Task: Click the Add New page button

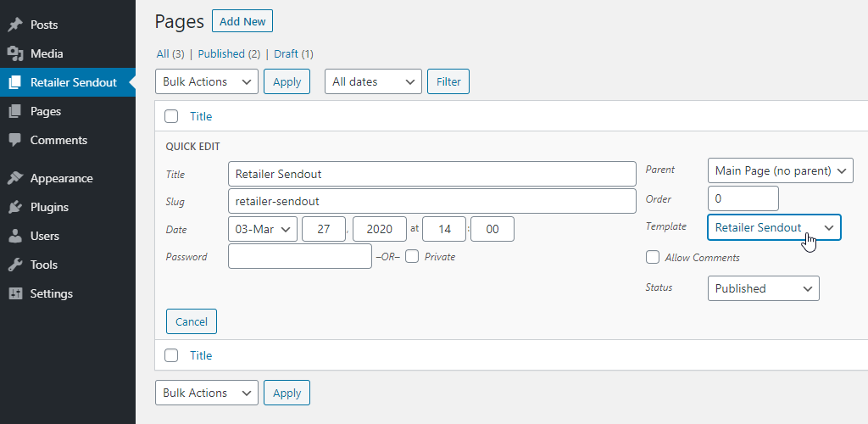Action: click(x=242, y=21)
